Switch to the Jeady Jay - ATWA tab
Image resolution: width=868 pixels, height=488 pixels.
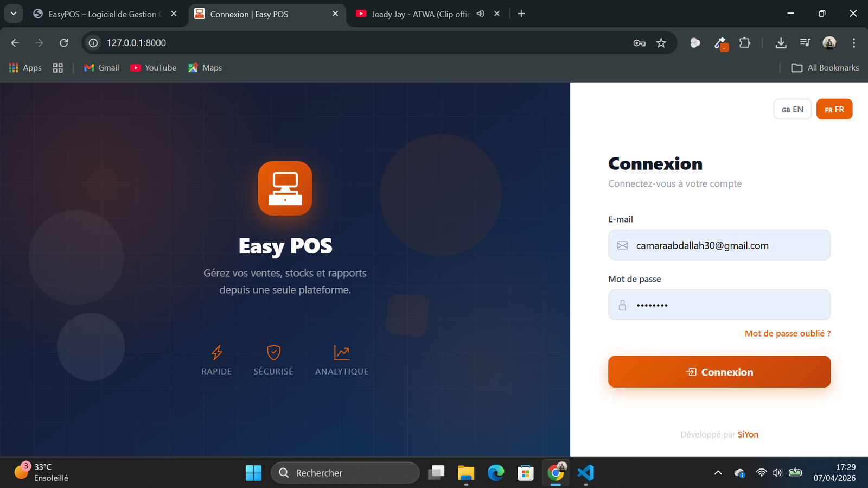(x=420, y=14)
